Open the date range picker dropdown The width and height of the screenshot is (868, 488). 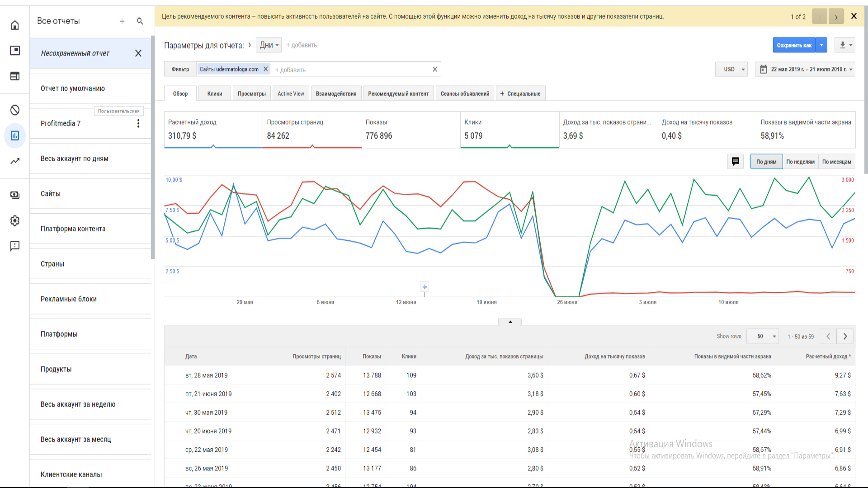[805, 69]
